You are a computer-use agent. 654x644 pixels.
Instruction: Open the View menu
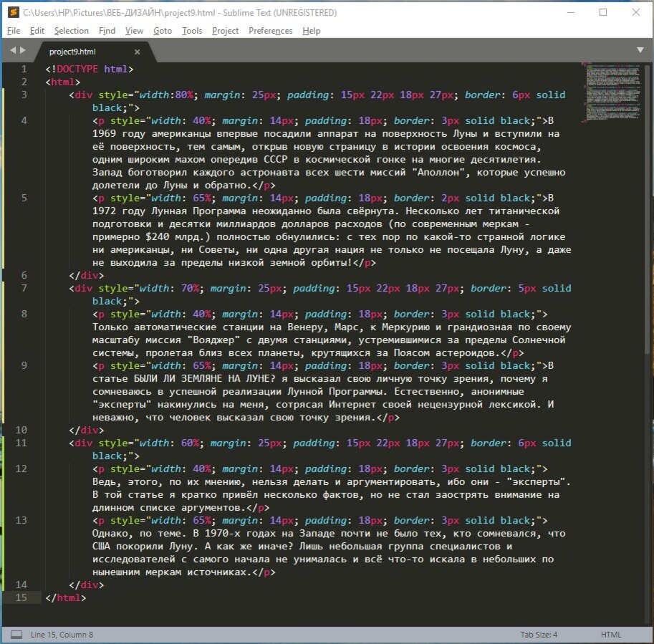134,31
